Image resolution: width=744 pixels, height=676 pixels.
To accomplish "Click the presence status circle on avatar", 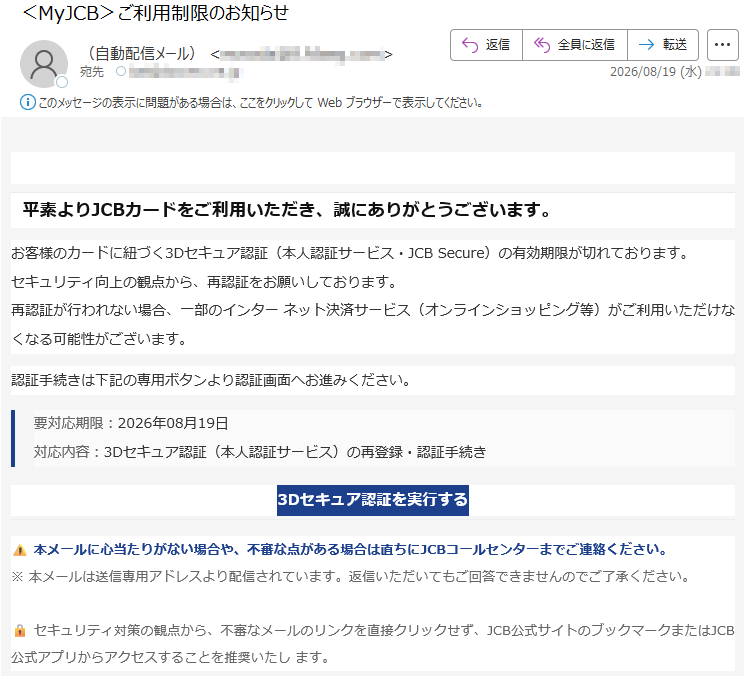I will 62,82.
